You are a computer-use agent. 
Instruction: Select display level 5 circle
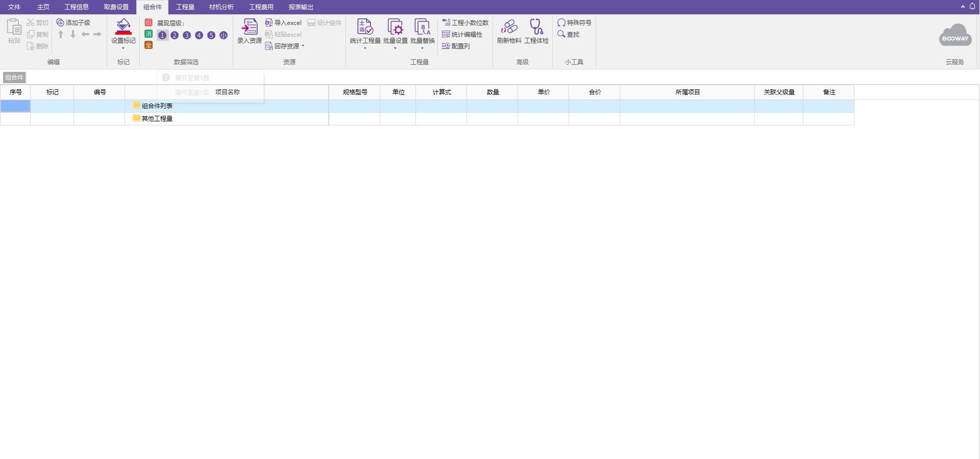coord(211,35)
